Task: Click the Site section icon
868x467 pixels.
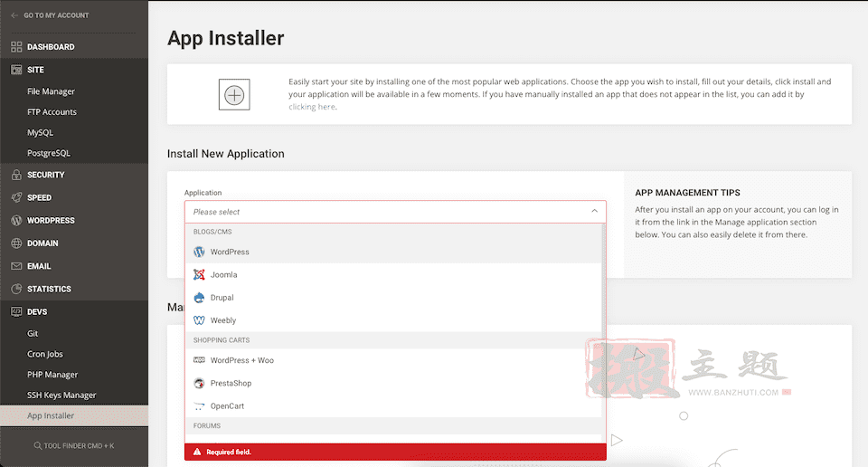Action: pyautogui.click(x=16, y=70)
